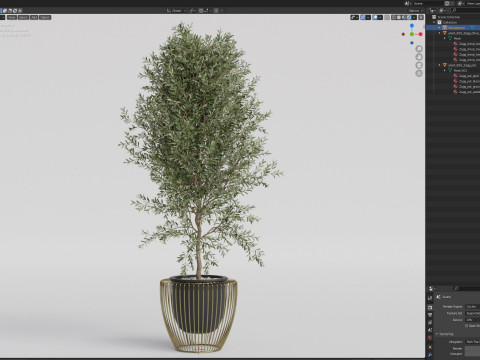
Task: Collapse first plant object in outliner
Action: 439,33
